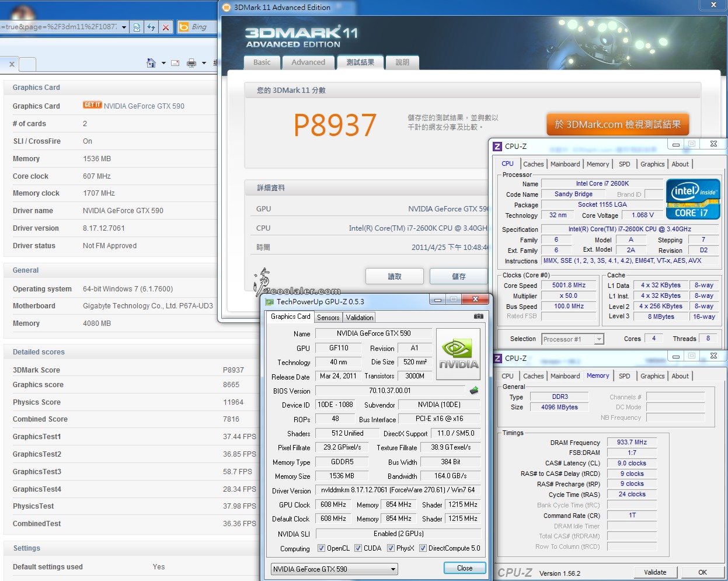Open About tab in lower CPU-Z window

pyautogui.click(x=680, y=376)
